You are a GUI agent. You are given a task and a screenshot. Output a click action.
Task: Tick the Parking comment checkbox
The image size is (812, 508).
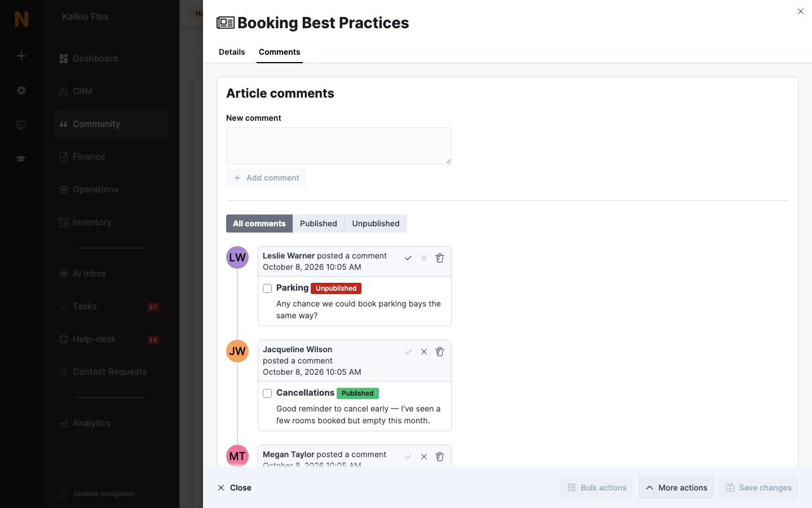pos(267,288)
